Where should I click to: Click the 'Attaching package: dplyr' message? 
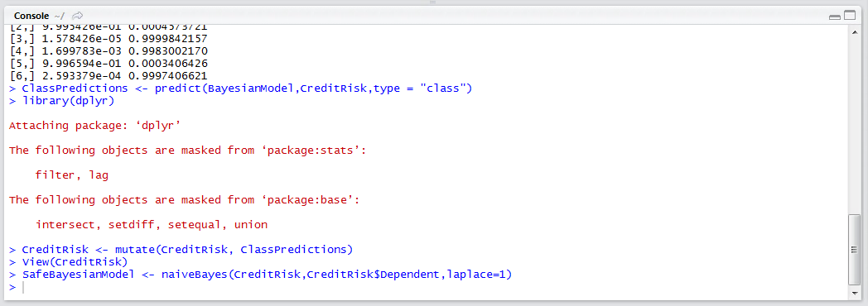point(95,126)
